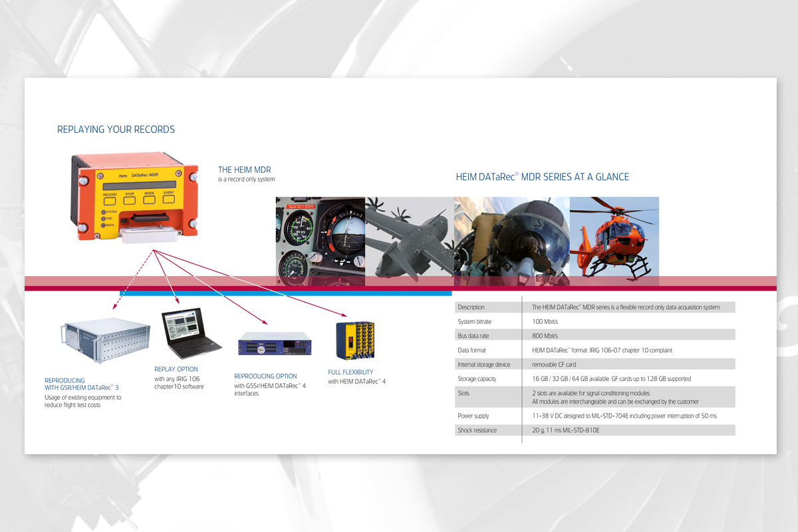Click the MODE button on the recorder

[x=150, y=199]
